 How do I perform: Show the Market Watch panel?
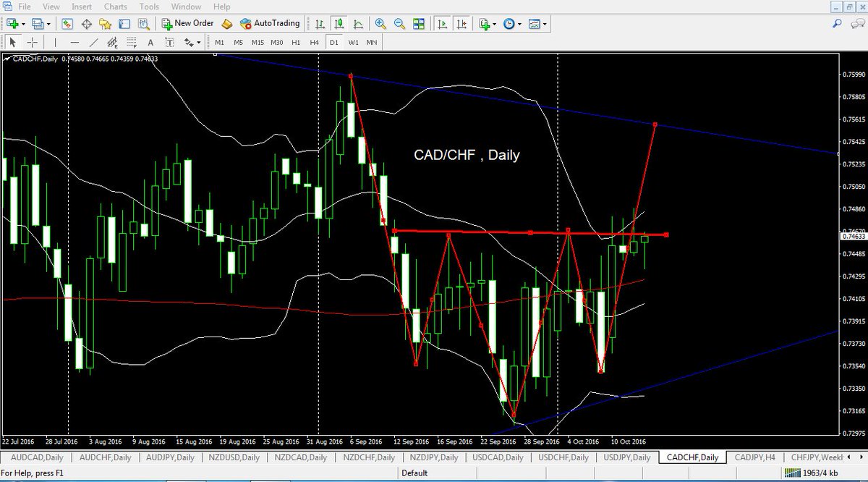pyautogui.click(x=67, y=24)
